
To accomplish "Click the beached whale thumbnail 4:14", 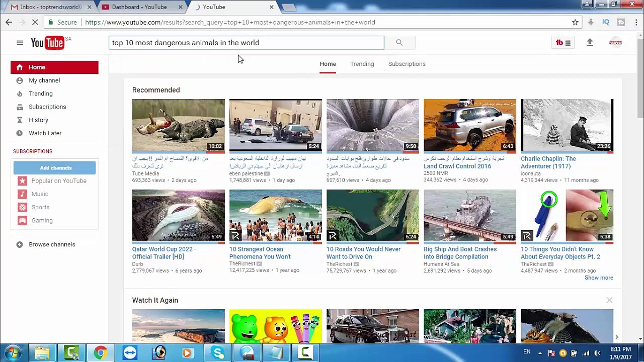I will tap(276, 216).
